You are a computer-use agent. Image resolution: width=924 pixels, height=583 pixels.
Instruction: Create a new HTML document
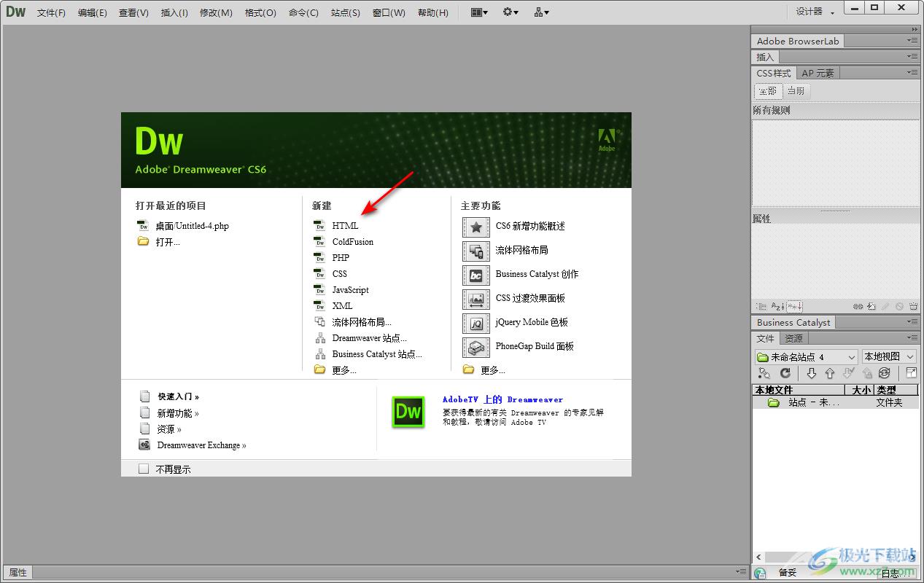[x=345, y=226]
